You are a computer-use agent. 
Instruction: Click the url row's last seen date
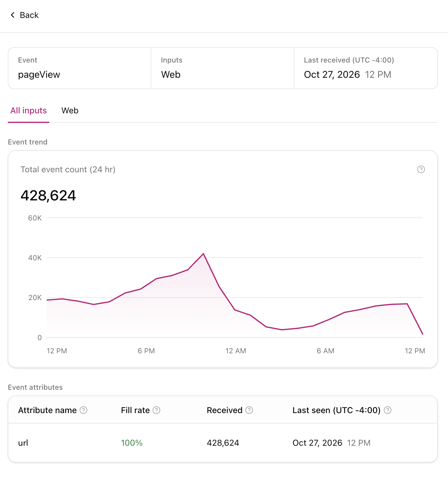coord(317,443)
